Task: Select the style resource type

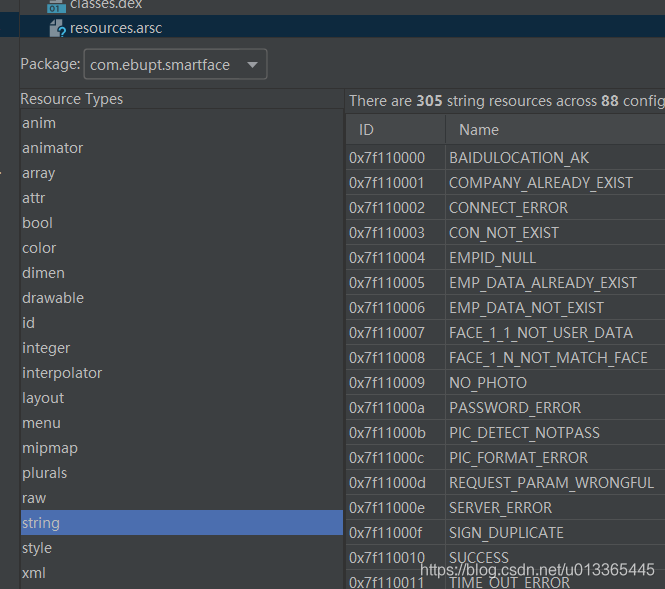Action: click(182, 548)
